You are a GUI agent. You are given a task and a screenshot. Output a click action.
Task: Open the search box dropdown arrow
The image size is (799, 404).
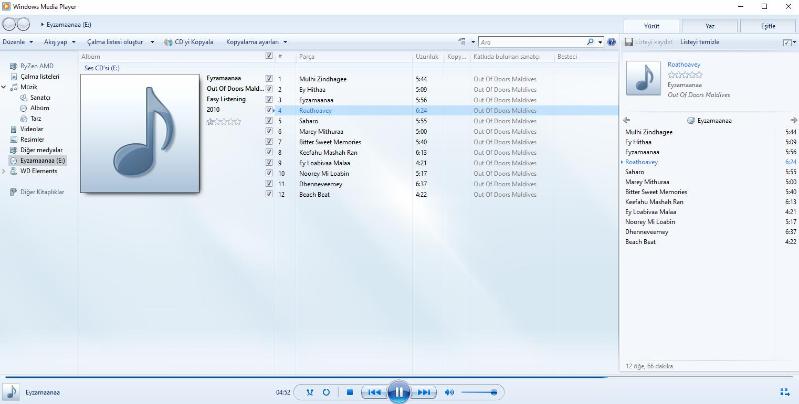click(600, 42)
